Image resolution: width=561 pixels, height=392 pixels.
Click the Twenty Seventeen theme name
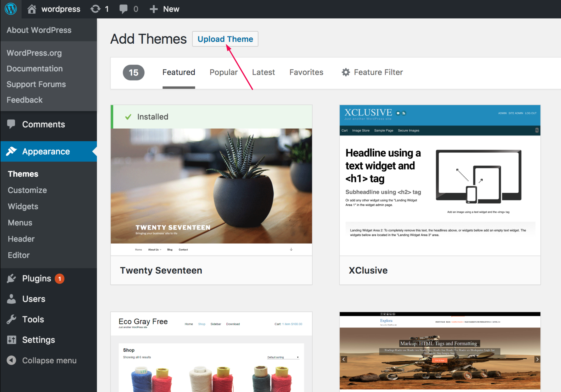[161, 270]
